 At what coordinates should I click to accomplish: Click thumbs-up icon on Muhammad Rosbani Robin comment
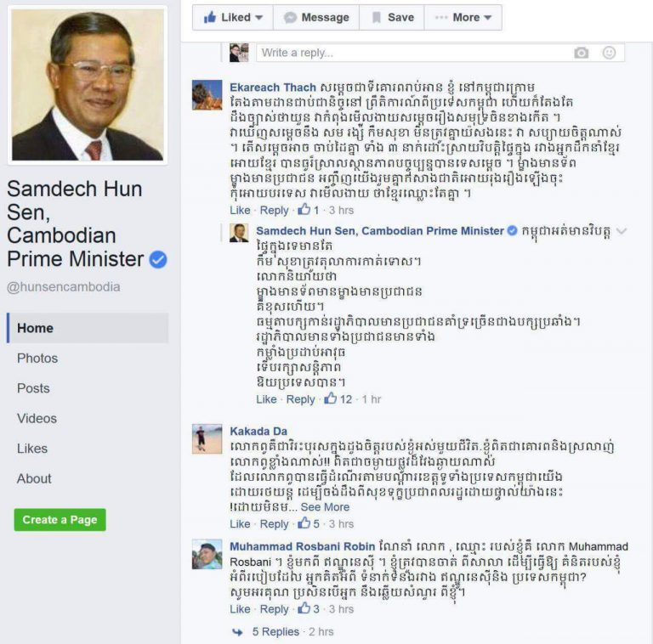tap(304, 608)
